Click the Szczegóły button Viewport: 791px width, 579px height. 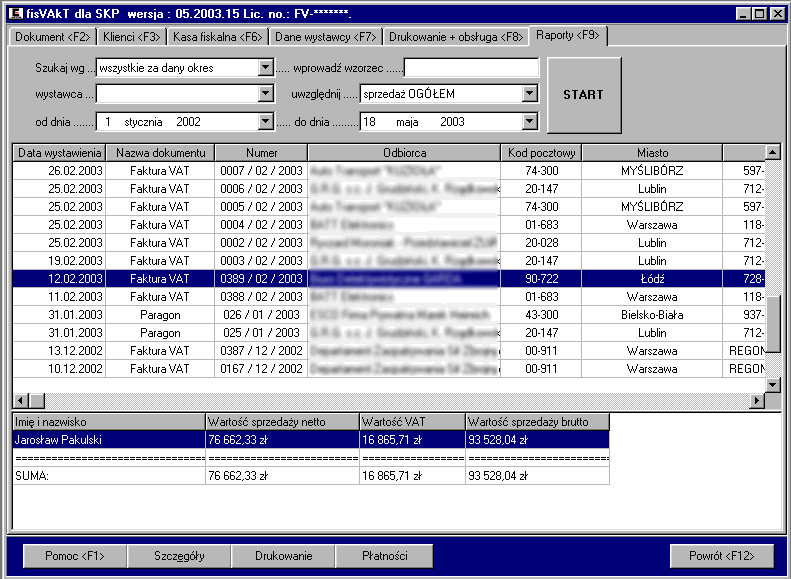point(179,556)
